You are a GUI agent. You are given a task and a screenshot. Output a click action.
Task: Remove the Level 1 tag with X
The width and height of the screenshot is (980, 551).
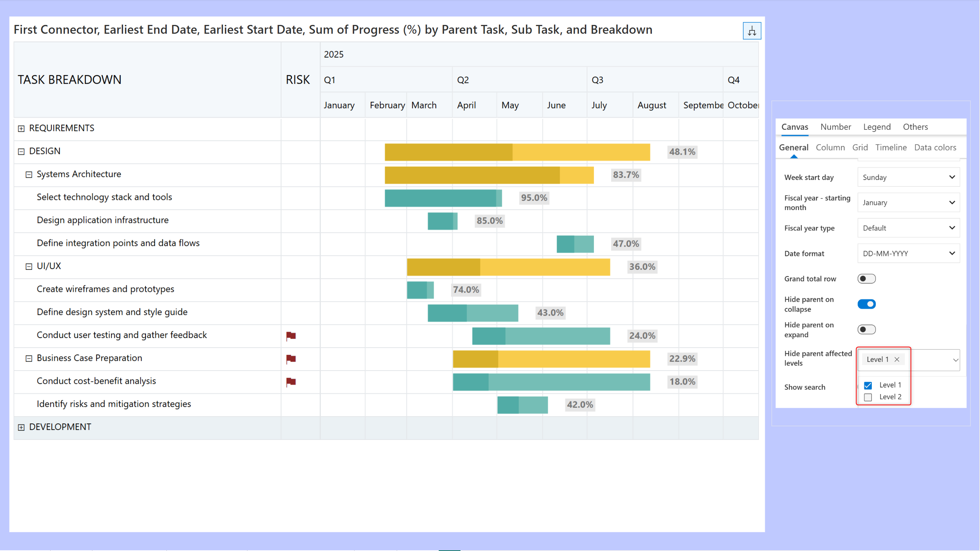click(x=897, y=360)
